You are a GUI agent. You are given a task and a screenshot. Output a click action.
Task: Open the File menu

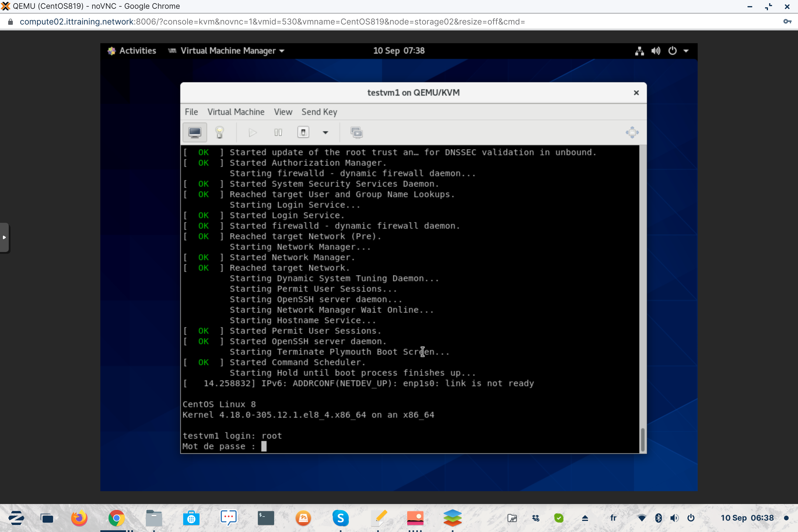coord(191,112)
